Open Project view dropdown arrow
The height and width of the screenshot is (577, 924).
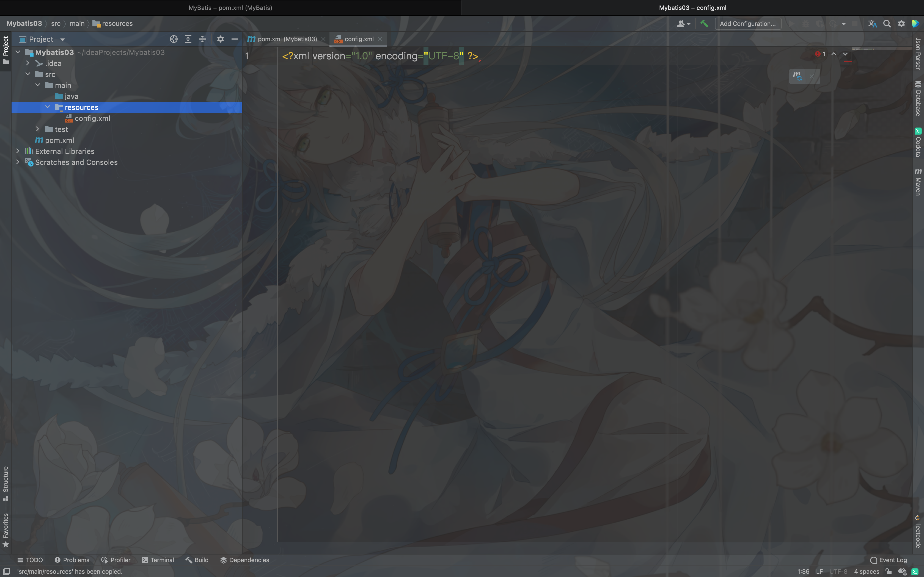tap(63, 39)
